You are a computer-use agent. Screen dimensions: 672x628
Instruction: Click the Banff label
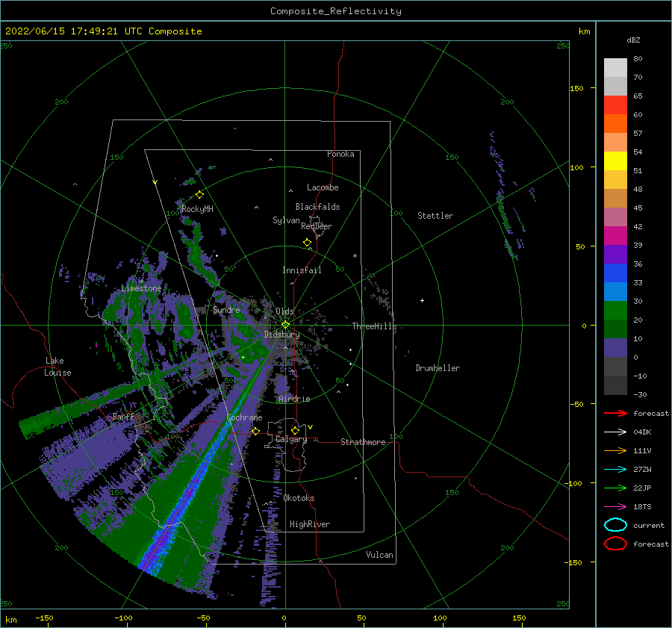click(124, 416)
